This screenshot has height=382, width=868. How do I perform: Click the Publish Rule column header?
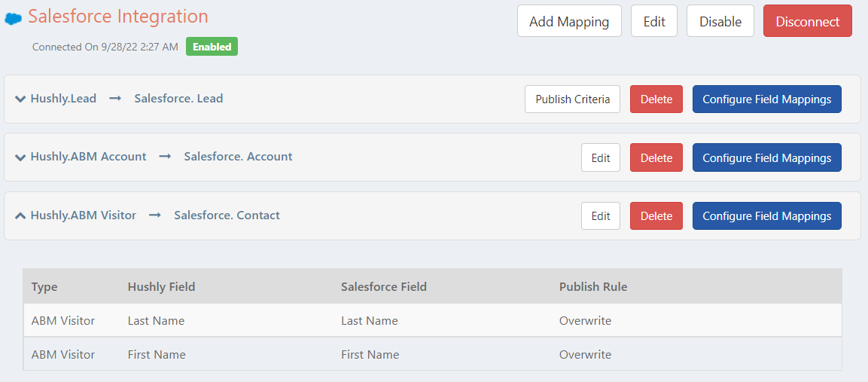593,286
